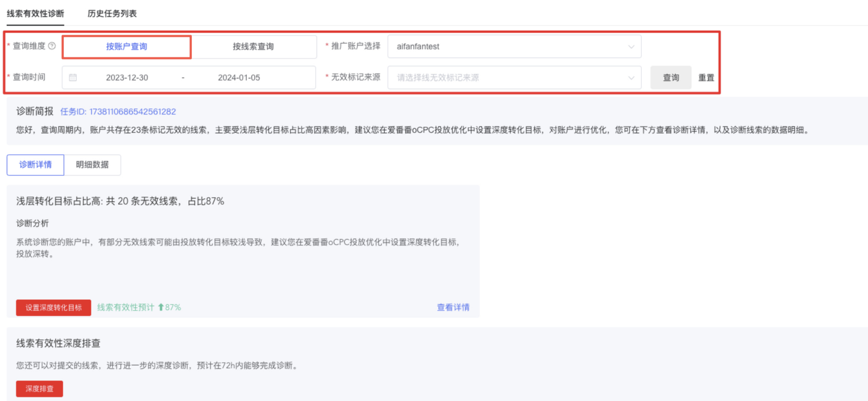Switch query dimension to 按线索查询

253,47
